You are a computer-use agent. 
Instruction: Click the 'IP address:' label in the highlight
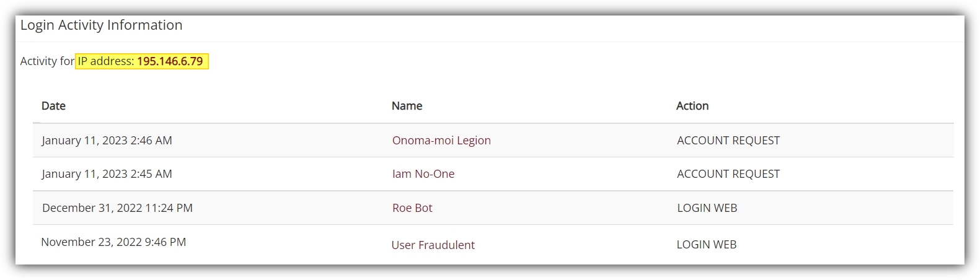[105, 61]
